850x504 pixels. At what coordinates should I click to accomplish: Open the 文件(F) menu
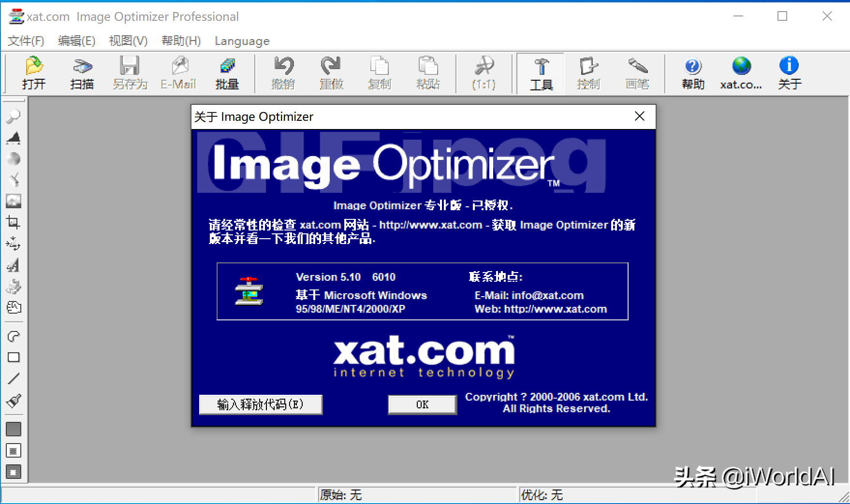pos(26,41)
